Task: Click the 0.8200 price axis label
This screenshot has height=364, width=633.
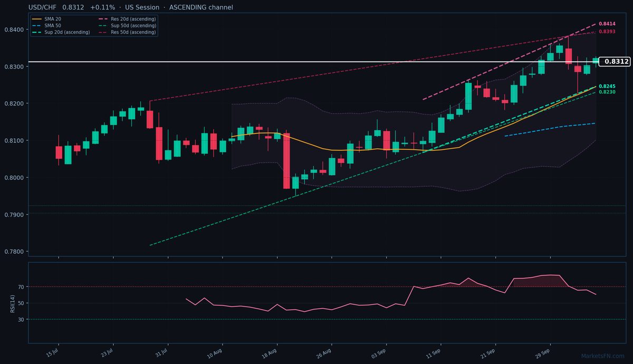Action: pyautogui.click(x=14, y=103)
